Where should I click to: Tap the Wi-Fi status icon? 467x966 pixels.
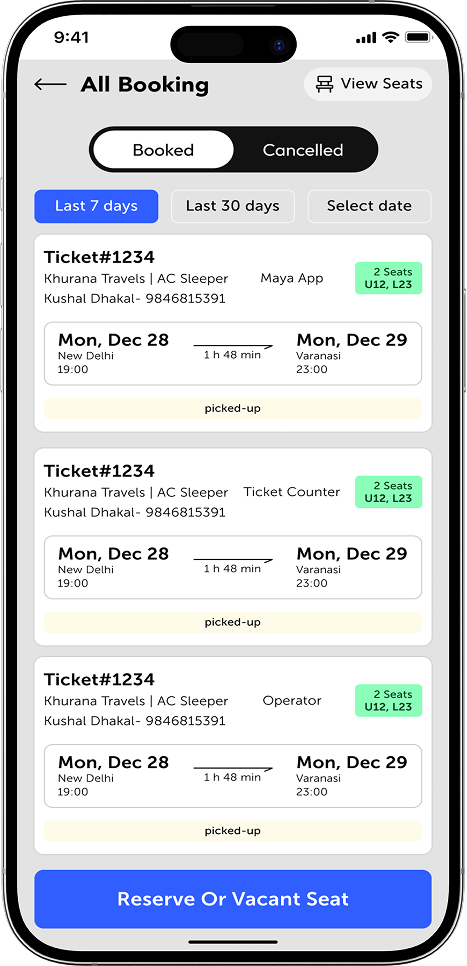pos(390,38)
